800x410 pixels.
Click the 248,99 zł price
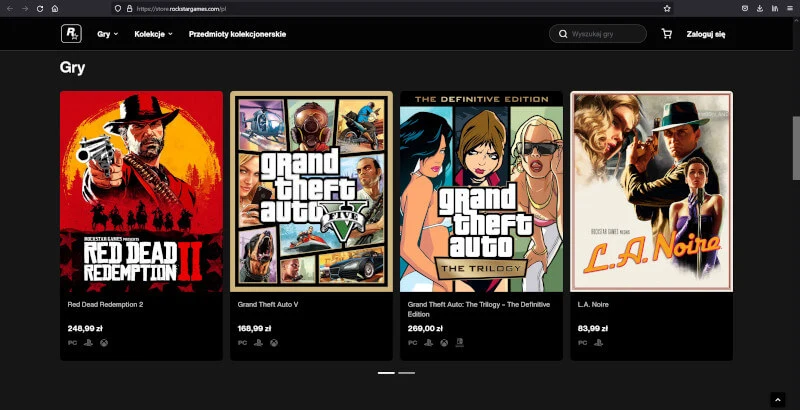click(85, 328)
